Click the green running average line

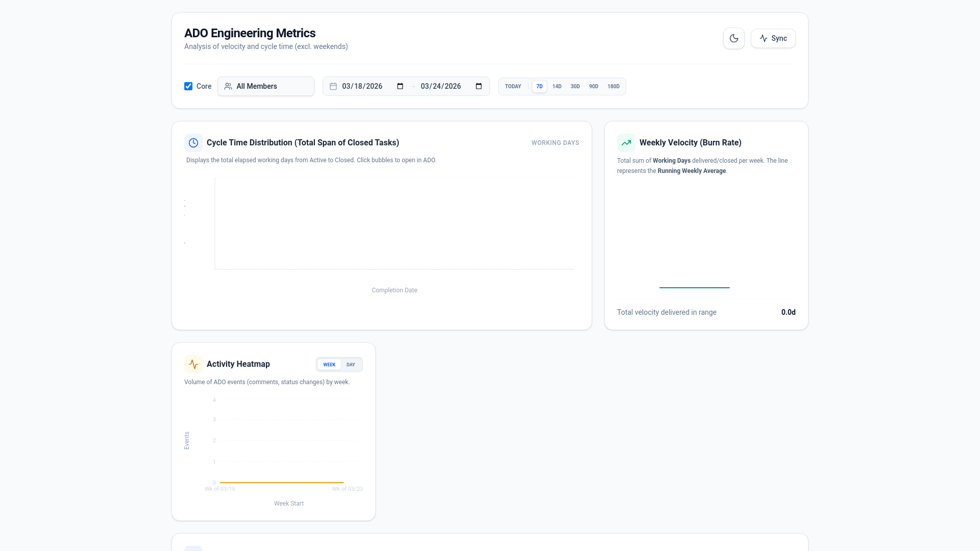pos(694,288)
